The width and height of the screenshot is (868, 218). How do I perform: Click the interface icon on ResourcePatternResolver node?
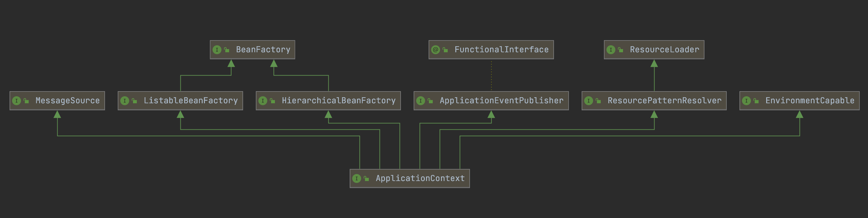tap(589, 101)
